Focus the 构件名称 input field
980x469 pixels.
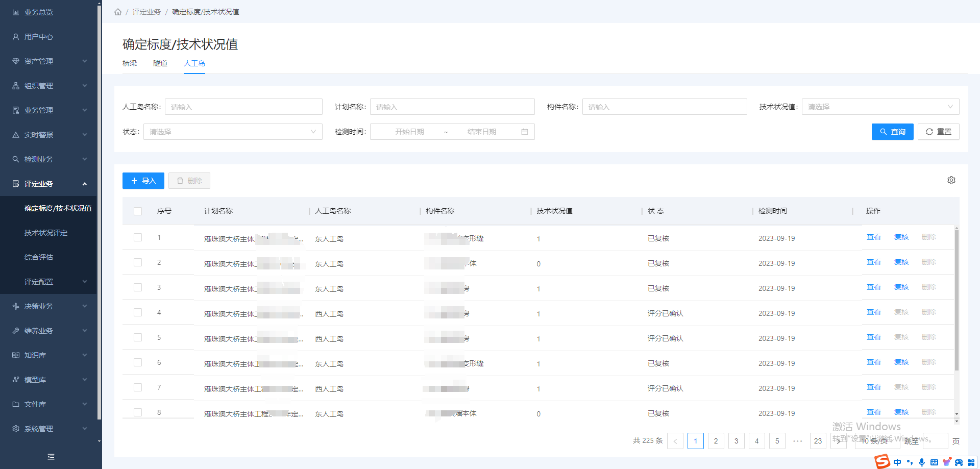pos(665,107)
